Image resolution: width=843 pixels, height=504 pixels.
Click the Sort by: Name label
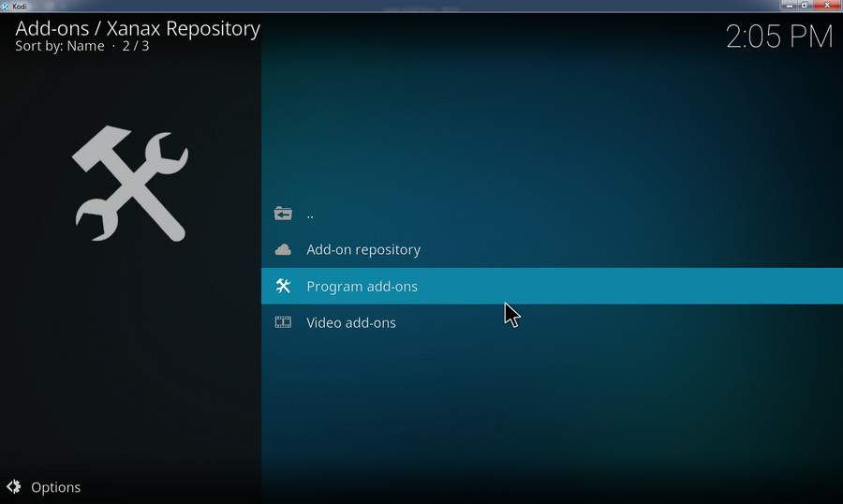tap(60, 46)
